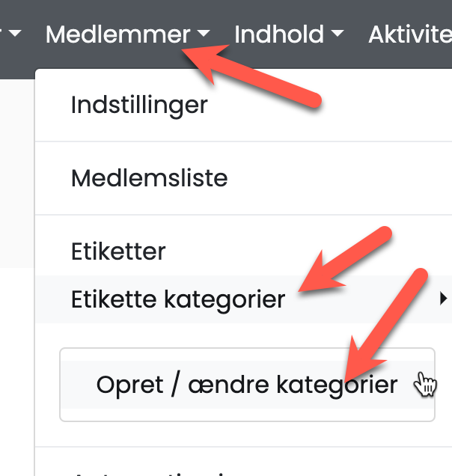Click the caret of the leftmost cut-off menu
The width and height of the screenshot is (452, 476).
point(15,34)
